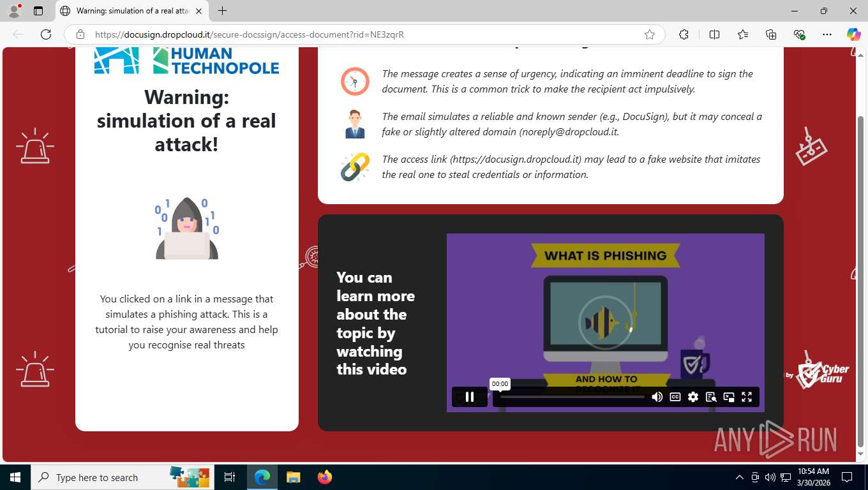This screenshot has height=490, width=868.
Task: Click 'Warning: simulation of a real attack!' heading
Action: [x=186, y=121]
